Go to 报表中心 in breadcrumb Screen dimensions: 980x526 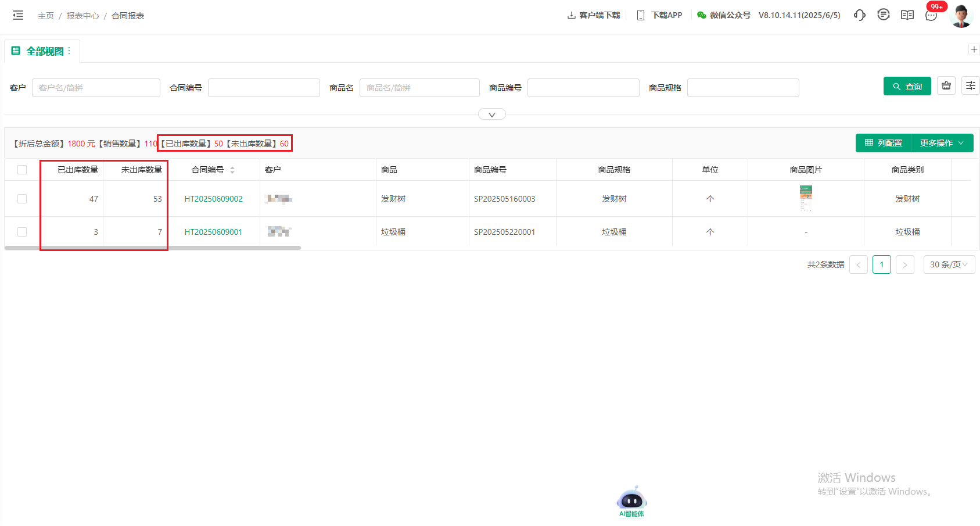[82, 16]
